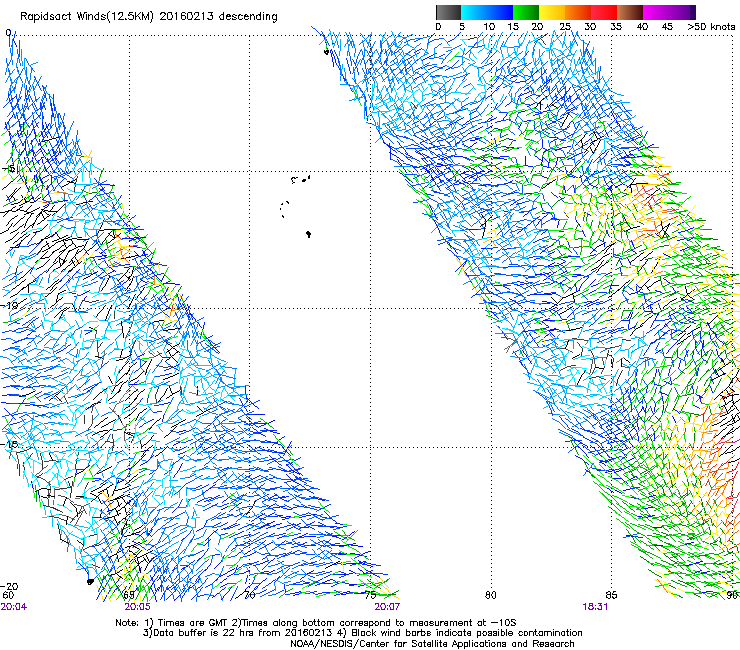Click the '40' label under the color bar
The height and width of the screenshot is (650, 740).
[642, 27]
